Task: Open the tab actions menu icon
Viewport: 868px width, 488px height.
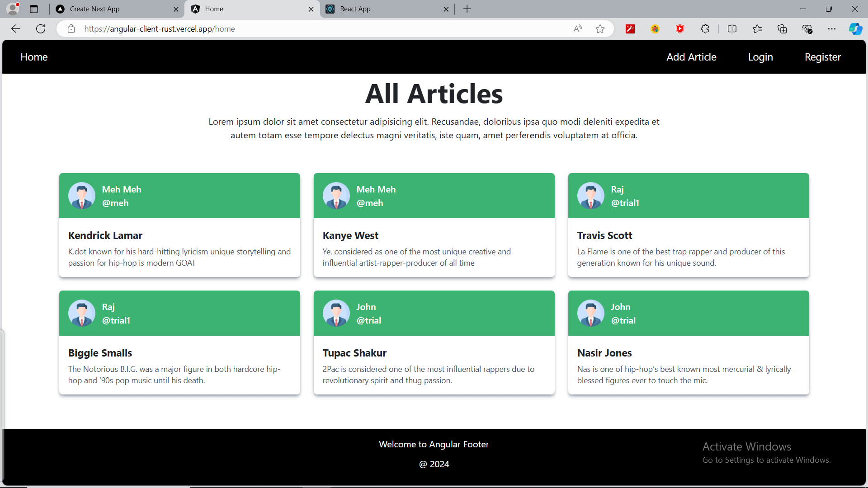Action: [x=34, y=9]
